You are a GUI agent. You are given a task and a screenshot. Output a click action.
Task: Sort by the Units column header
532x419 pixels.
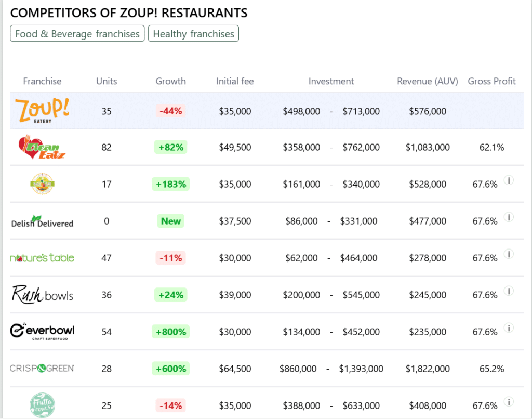click(x=107, y=81)
